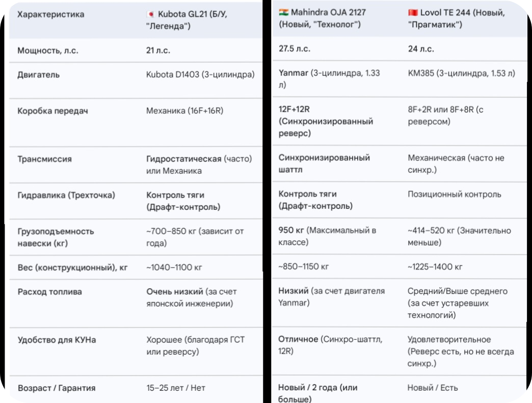The height and width of the screenshot is (403, 532).
Task: Click the Позиционный контроль cell
Action: point(454,194)
